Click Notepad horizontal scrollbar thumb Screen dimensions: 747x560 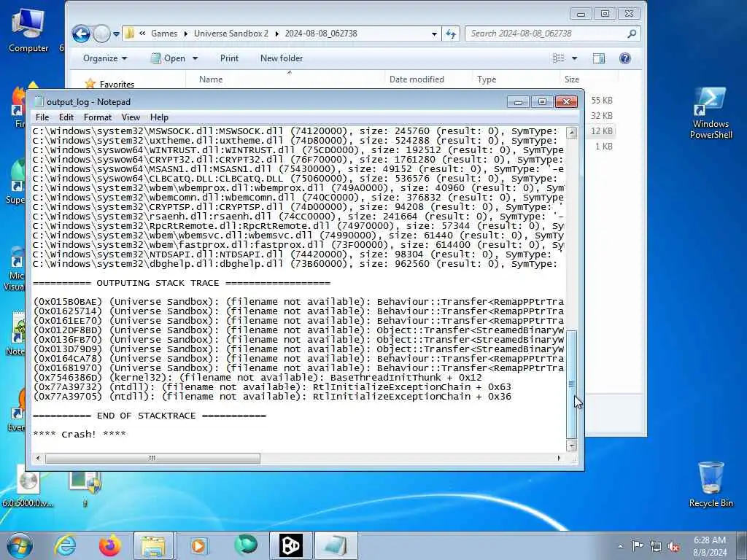tap(152, 458)
